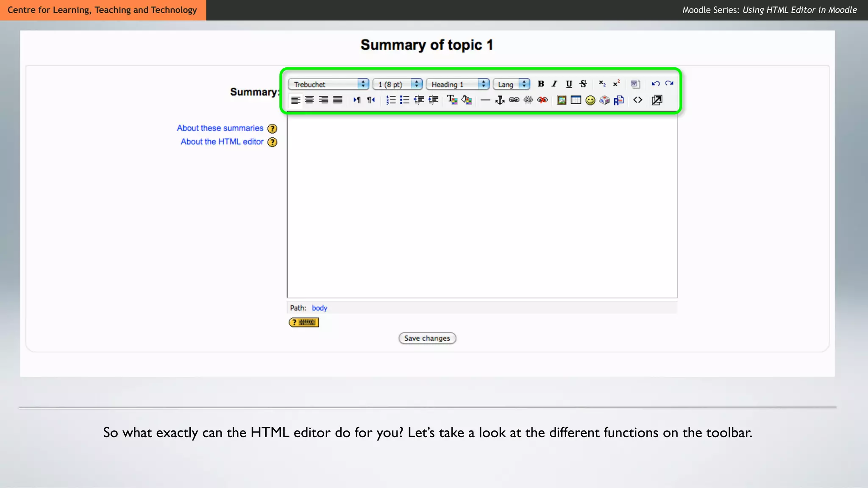Open the Trebuchet font dropdown

tap(328, 84)
